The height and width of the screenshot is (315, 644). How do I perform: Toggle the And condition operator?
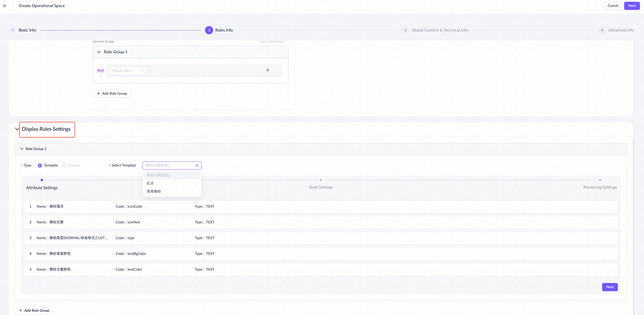pyautogui.click(x=100, y=71)
